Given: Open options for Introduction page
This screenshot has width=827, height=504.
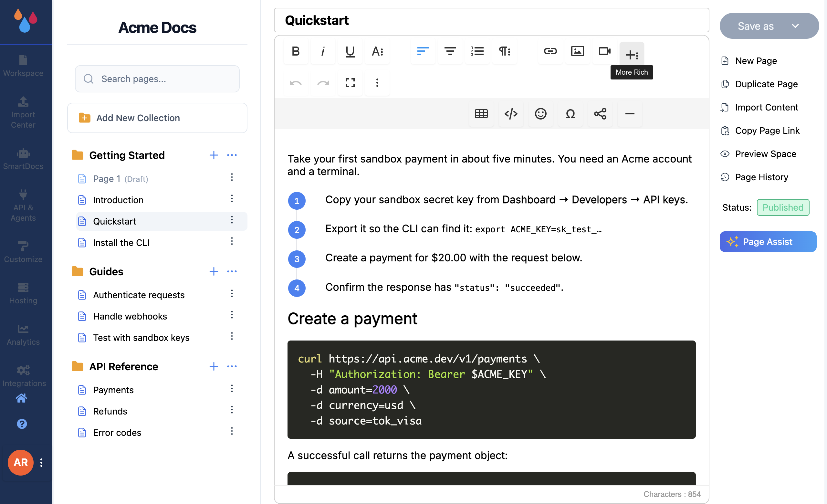Looking at the screenshot, I should [x=232, y=199].
